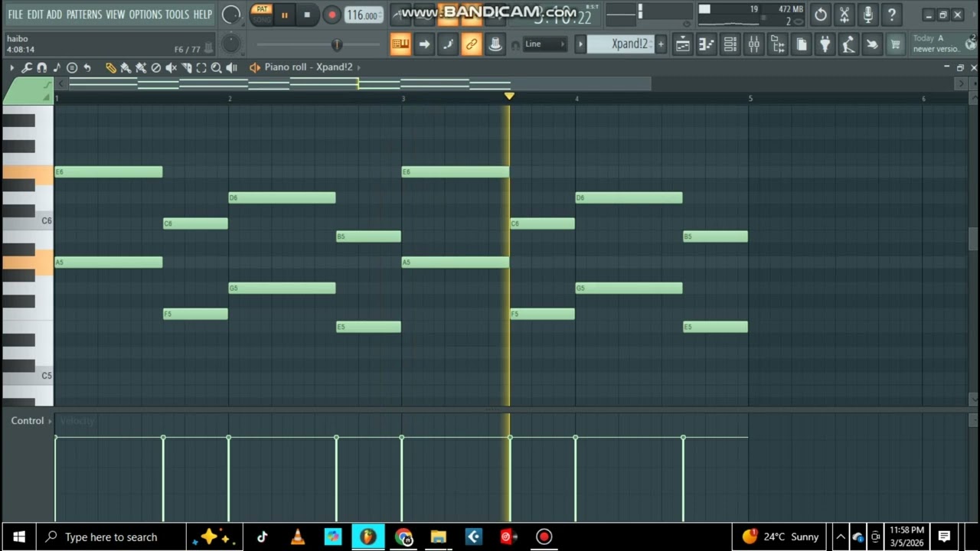Screen dimensions: 980x551
Task: Open the mixer window
Action: click(754, 44)
